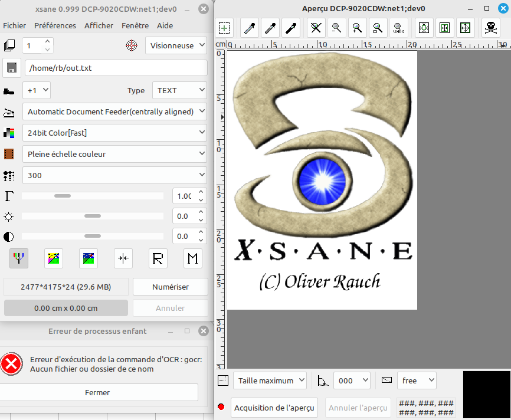Open the Aide menu
Screen dimensions: 511x420
coord(165,25)
